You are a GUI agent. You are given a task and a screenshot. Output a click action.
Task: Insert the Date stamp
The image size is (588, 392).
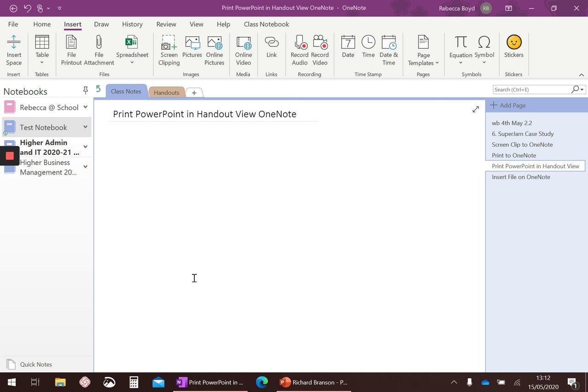(348, 47)
